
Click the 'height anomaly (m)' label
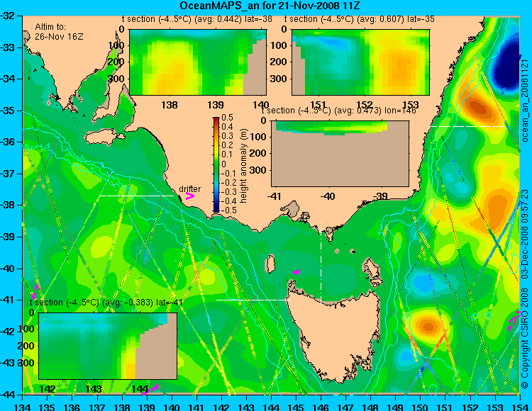tap(243, 166)
